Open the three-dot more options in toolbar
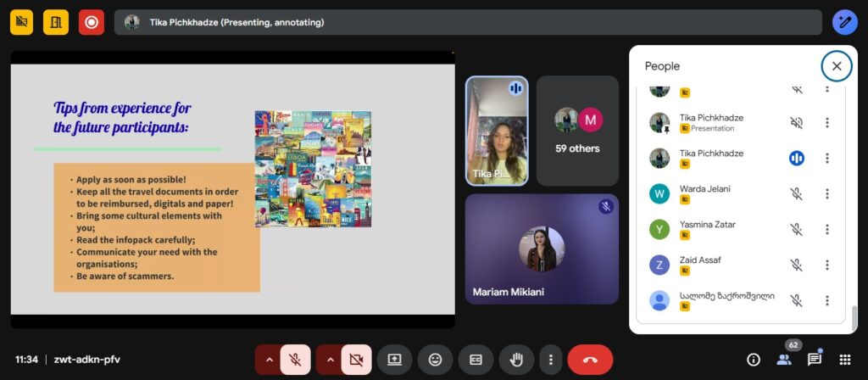The image size is (868, 380). [x=551, y=360]
